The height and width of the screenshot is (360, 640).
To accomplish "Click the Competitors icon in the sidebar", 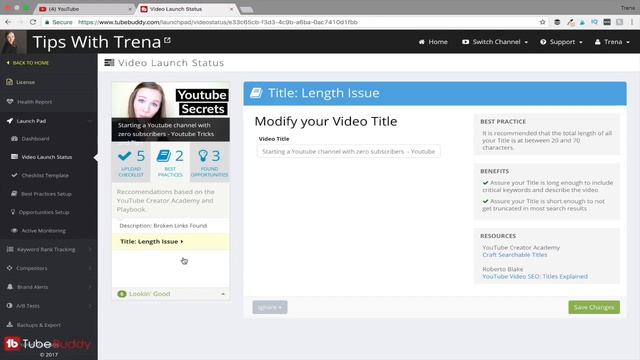I will (9, 268).
